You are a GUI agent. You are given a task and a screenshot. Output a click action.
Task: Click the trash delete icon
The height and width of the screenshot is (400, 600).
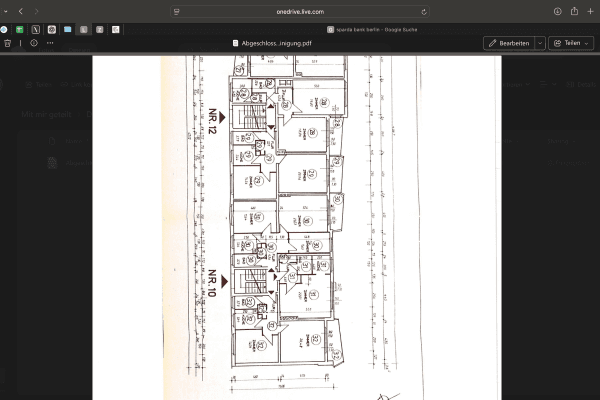click(8, 43)
